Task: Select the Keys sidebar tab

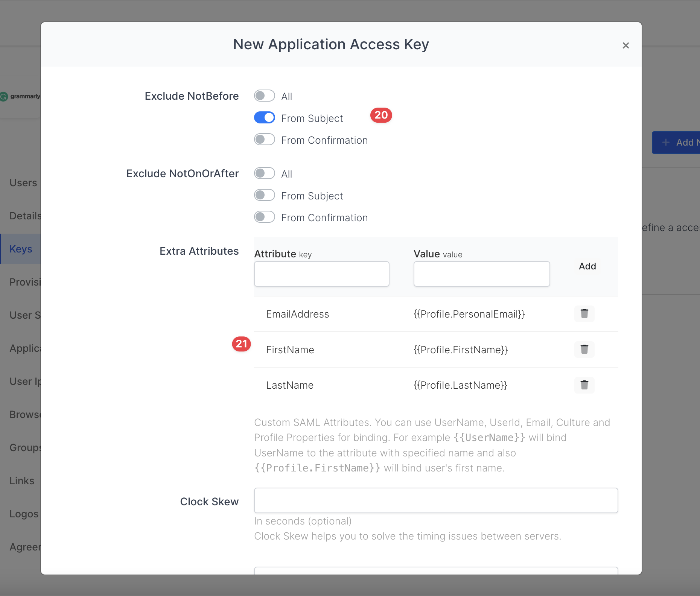Action: click(21, 249)
